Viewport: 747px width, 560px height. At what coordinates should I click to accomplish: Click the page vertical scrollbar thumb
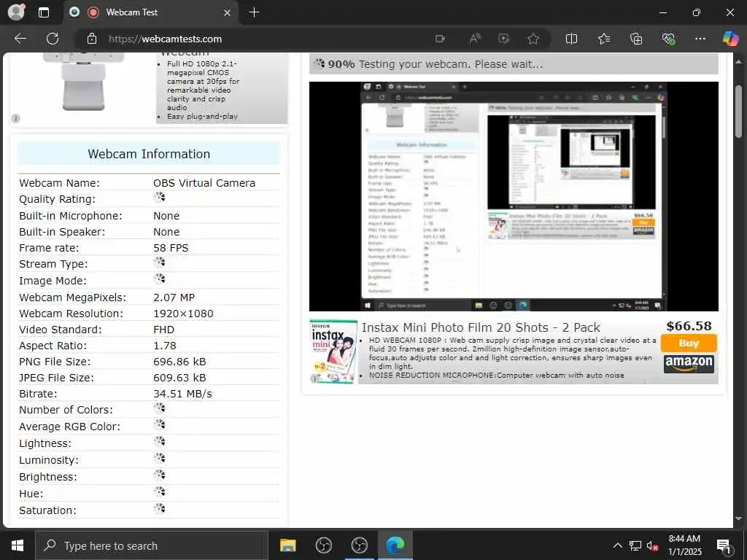(739, 112)
